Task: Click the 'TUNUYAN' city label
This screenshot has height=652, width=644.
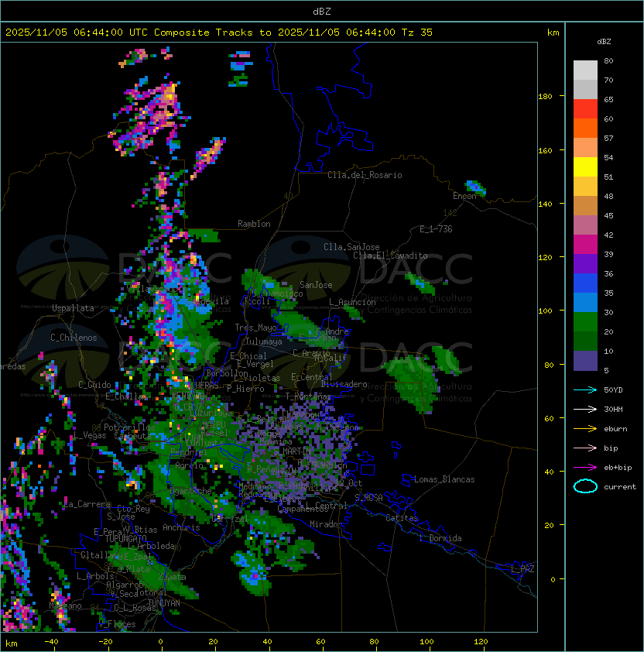Action: click(x=164, y=603)
